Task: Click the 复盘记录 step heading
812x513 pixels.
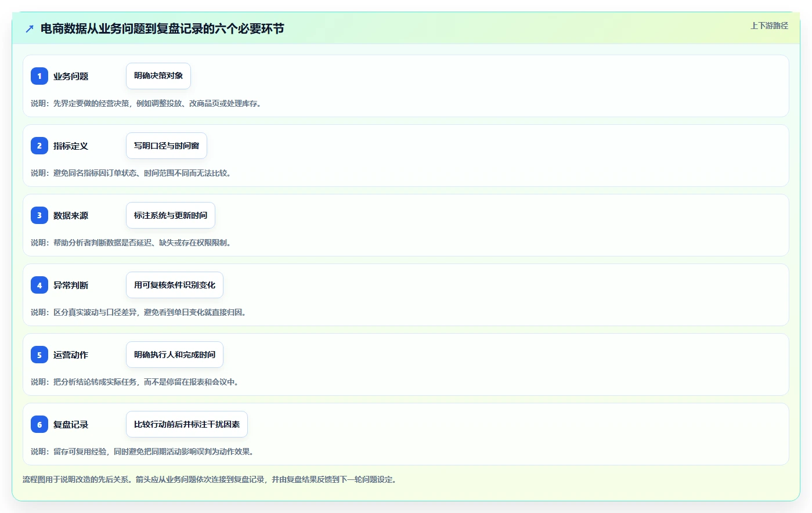Action: tap(71, 424)
